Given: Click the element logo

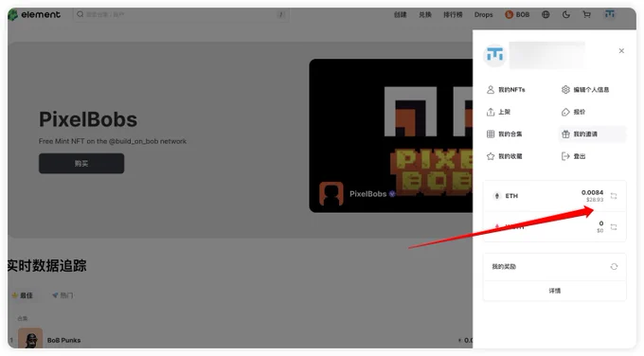Looking at the screenshot, I should pyautogui.click(x=34, y=15).
